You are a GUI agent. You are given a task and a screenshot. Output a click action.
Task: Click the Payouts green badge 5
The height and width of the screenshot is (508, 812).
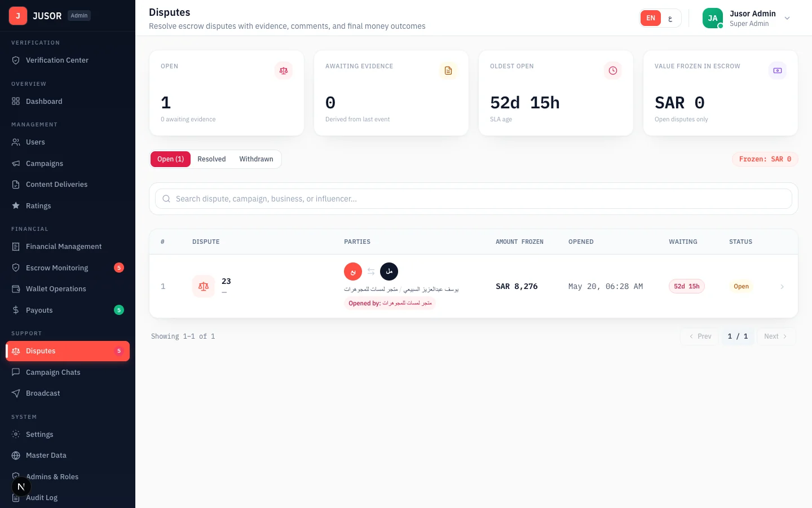[119, 310]
